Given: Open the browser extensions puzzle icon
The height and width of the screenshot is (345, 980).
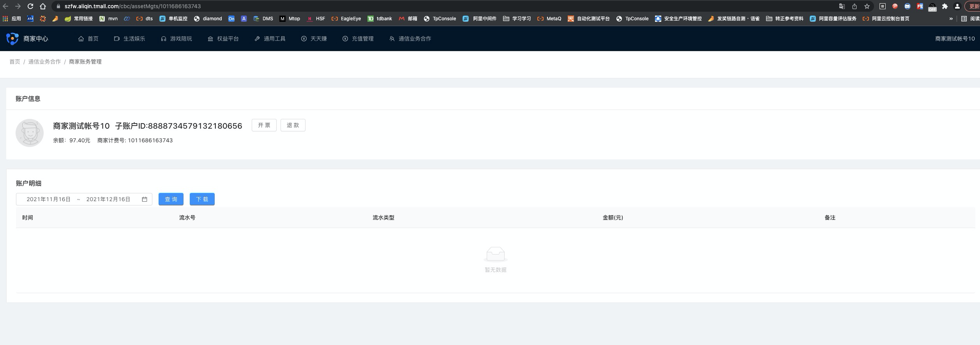Looking at the screenshot, I should pyautogui.click(x=945, y=6).
